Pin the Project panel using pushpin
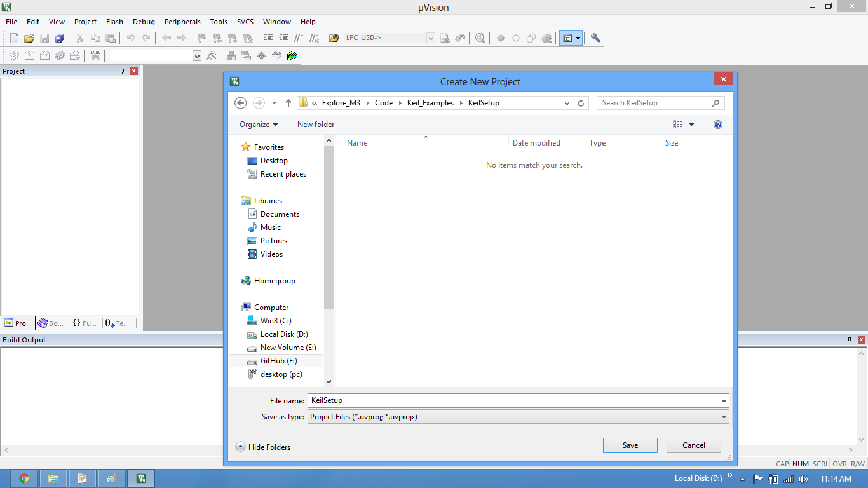 pos(123,71)
